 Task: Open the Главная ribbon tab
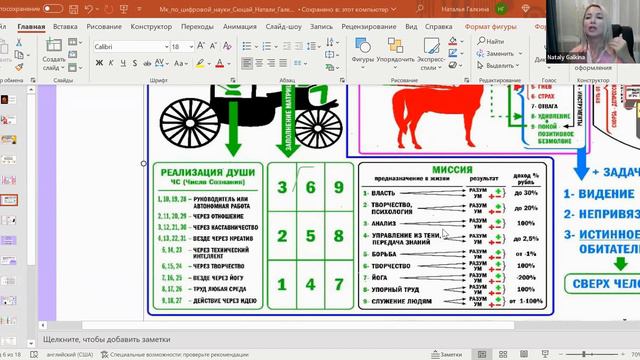[x=31, y=27]
